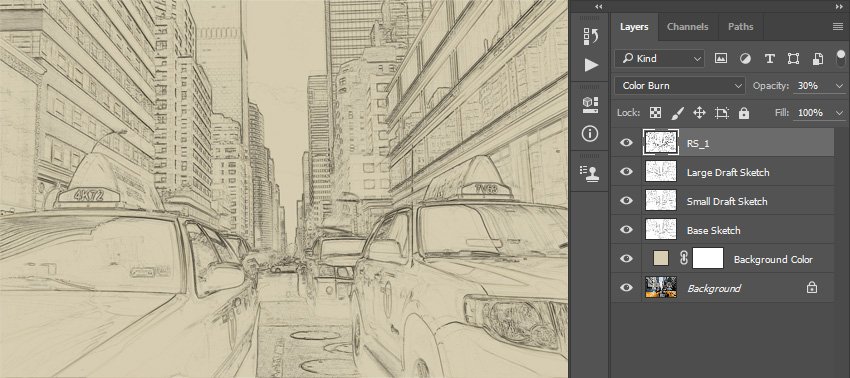The height and width of the screenshot is (378, 850).
Task: Hide the RS_1 layer
Action: [x=626, y=143]
